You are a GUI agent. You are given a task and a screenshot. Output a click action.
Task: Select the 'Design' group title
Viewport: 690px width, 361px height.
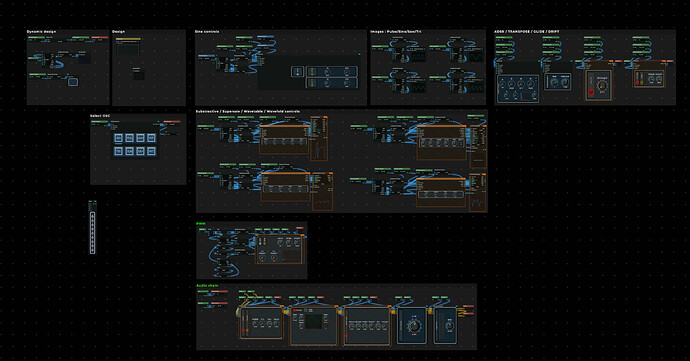pyautogui.click(x=118, y=32)
